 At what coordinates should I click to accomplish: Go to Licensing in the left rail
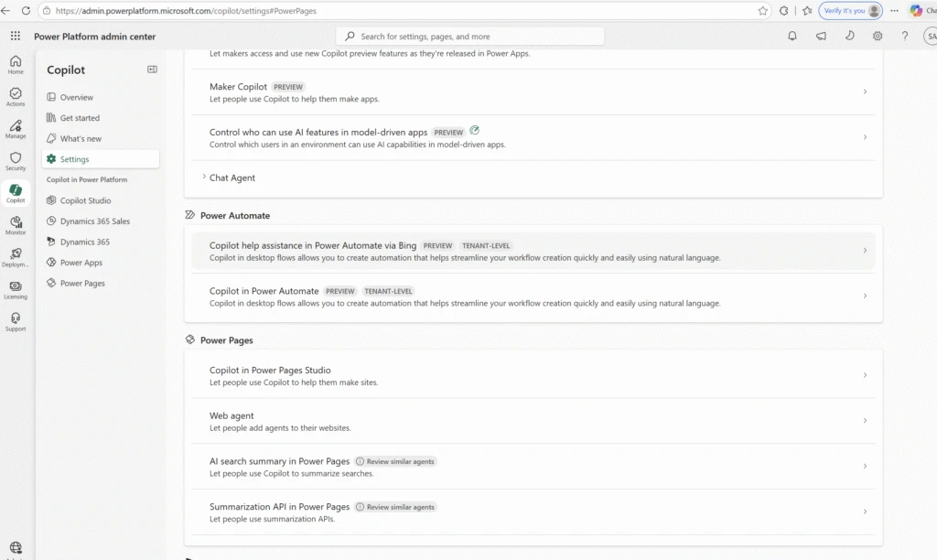[16, 287]
